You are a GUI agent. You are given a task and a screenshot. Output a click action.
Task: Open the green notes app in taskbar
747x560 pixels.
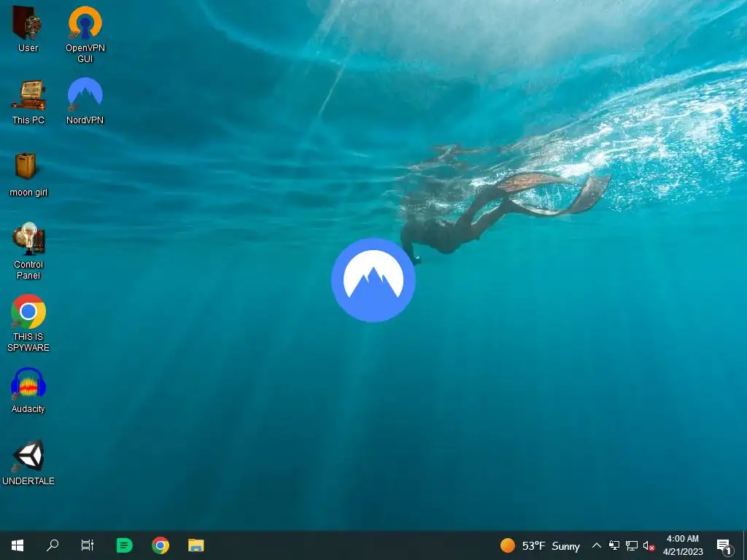pos(124,545)
